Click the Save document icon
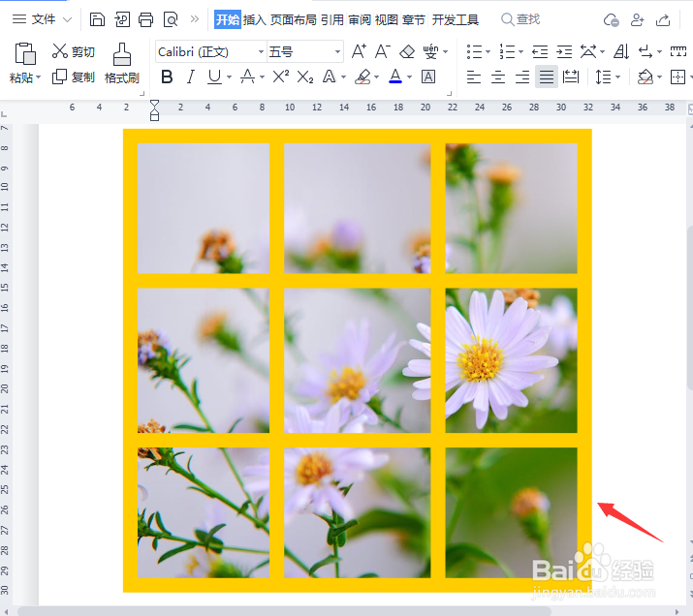 click(97, 20)
